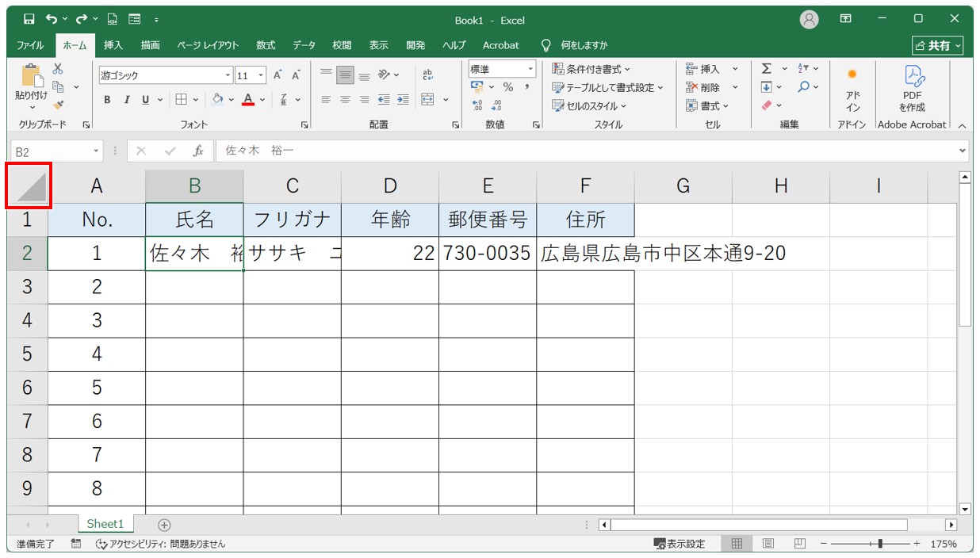Rotate text with the orientation icon

pyautogui.click(x=384, y=75)
